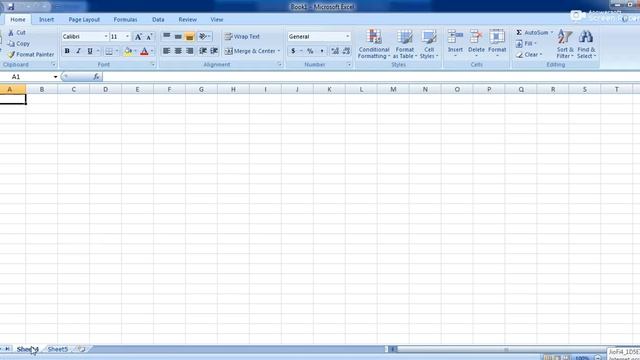
Task: Align text left
Action: click(167, 51)
